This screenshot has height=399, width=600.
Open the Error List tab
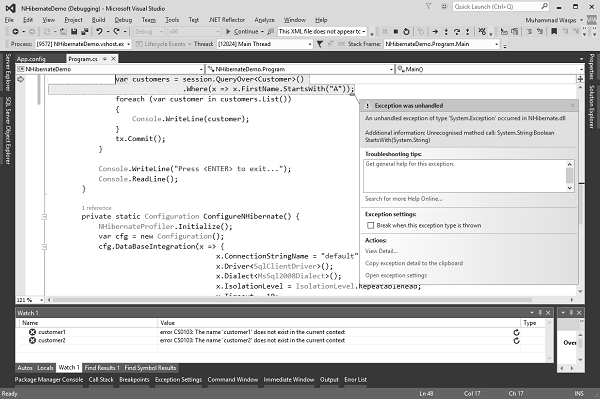(x=355, y=379)
